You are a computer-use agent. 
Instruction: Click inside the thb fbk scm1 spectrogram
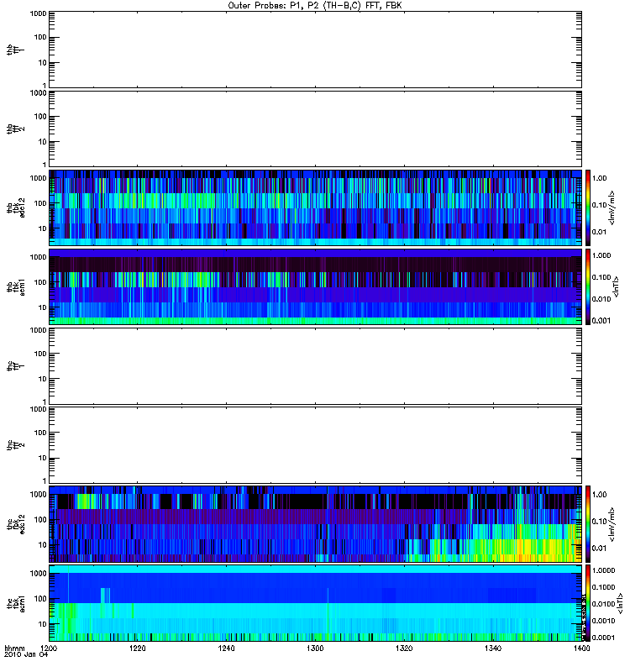[316, 286]
